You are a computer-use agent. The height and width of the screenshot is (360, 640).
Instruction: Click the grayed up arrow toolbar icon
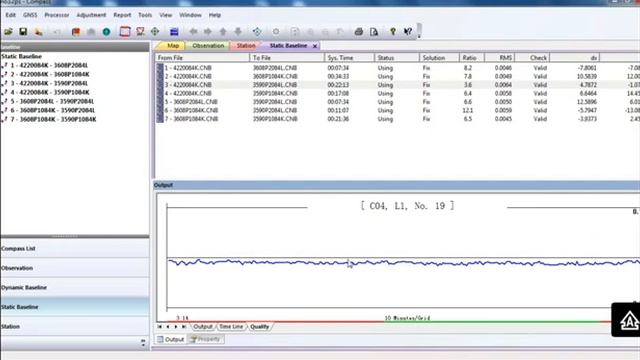click(x=223, y=31)
